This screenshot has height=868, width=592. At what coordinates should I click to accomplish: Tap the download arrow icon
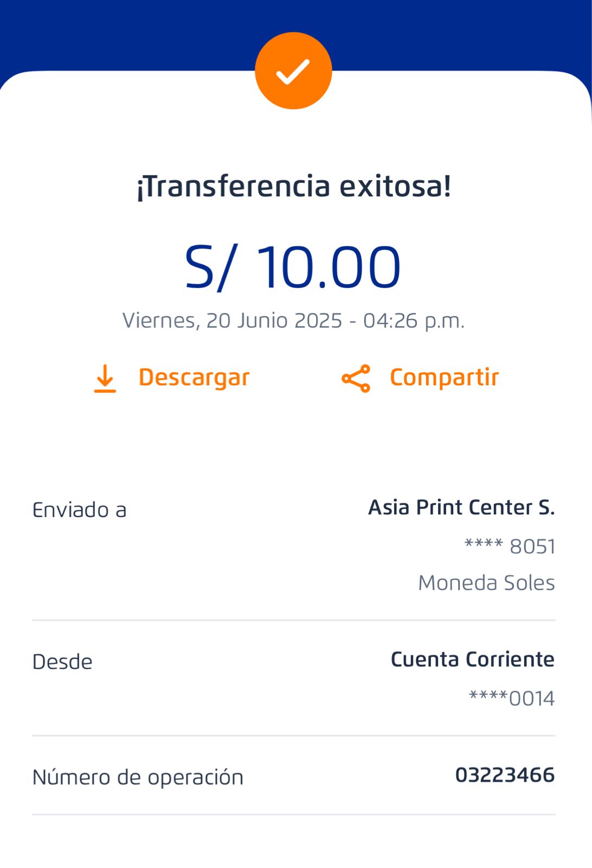tap(105, 378)
